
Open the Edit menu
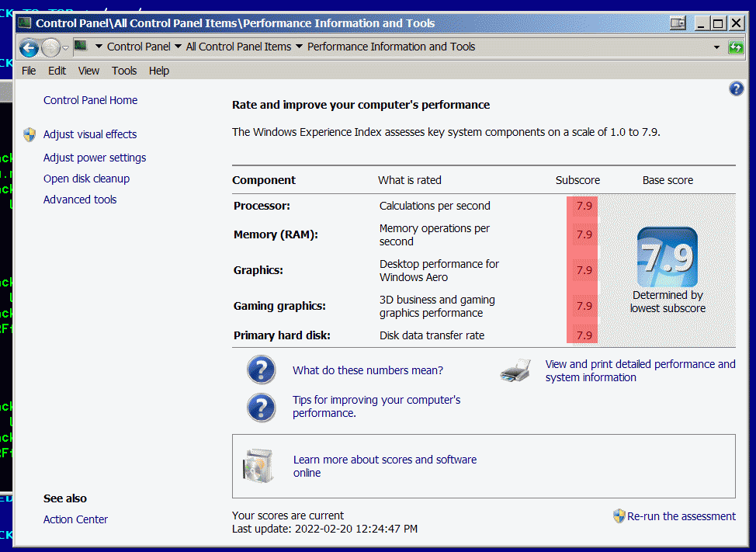57,71
